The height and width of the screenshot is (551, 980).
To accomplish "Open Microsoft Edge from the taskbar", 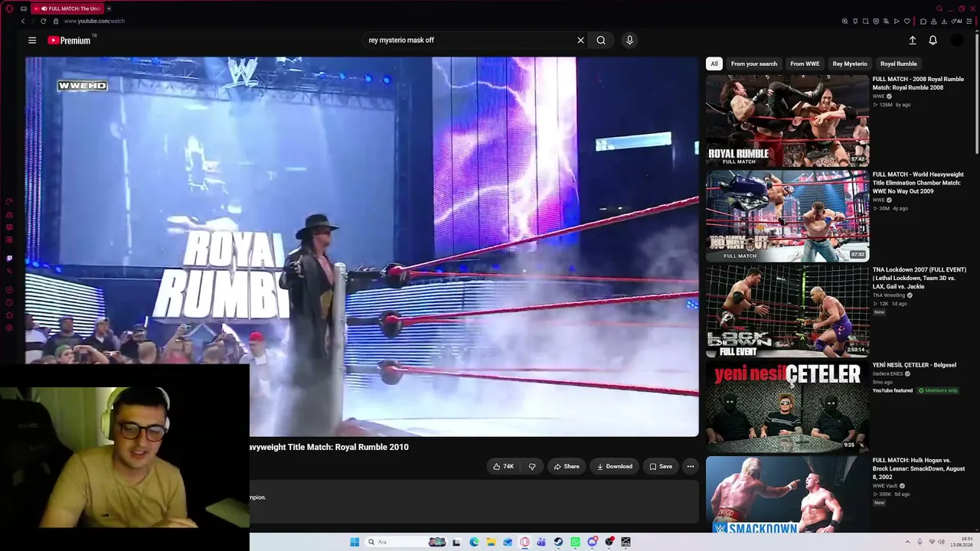I will point(474,542).
